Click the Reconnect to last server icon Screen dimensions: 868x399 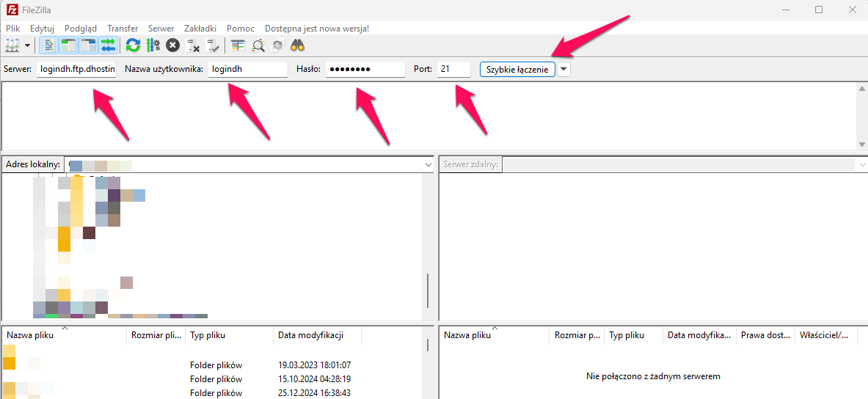(213, 45)
